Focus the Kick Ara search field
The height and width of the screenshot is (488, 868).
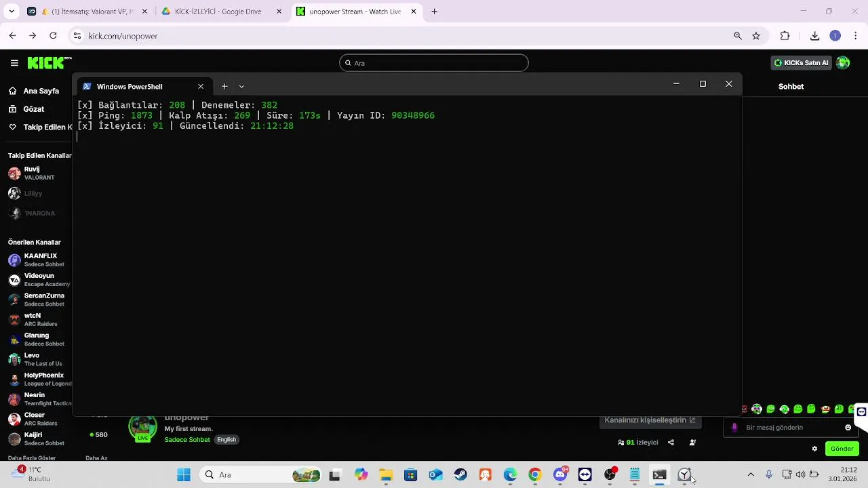(434, 63)
